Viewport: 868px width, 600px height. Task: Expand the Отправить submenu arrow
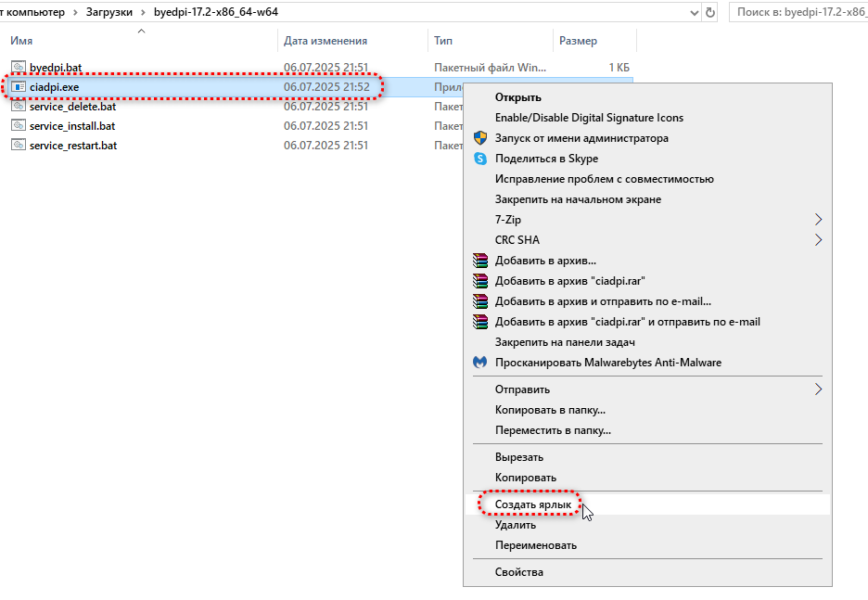(818, 389)
